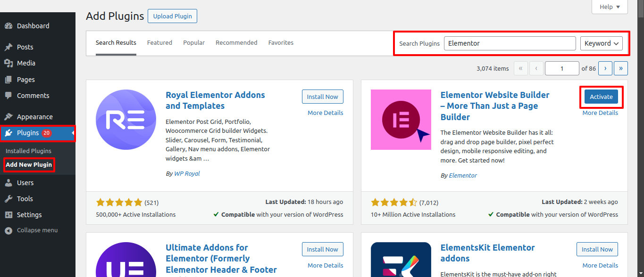
Task: Open Users icon in sidebar
Action: [x=8, y=183]
